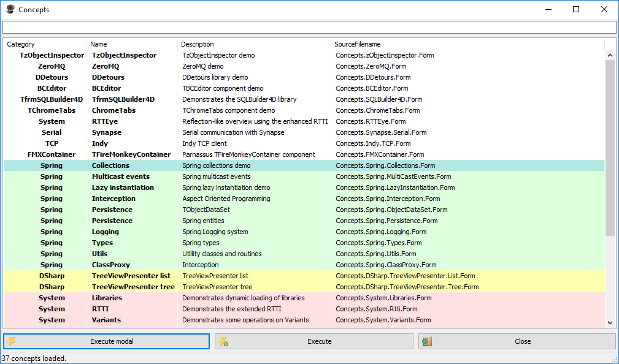Viewport: 619px width, 364px height.
Task: Select the TreeViewPresenter list name cell
Action: [x=131, y=276]
